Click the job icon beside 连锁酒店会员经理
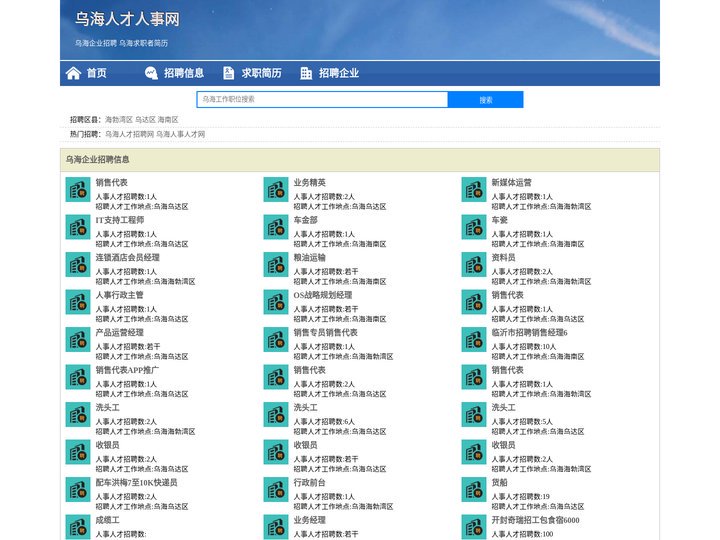The height and width of the screenshot is (540, 720). click(x=78, y=264)
